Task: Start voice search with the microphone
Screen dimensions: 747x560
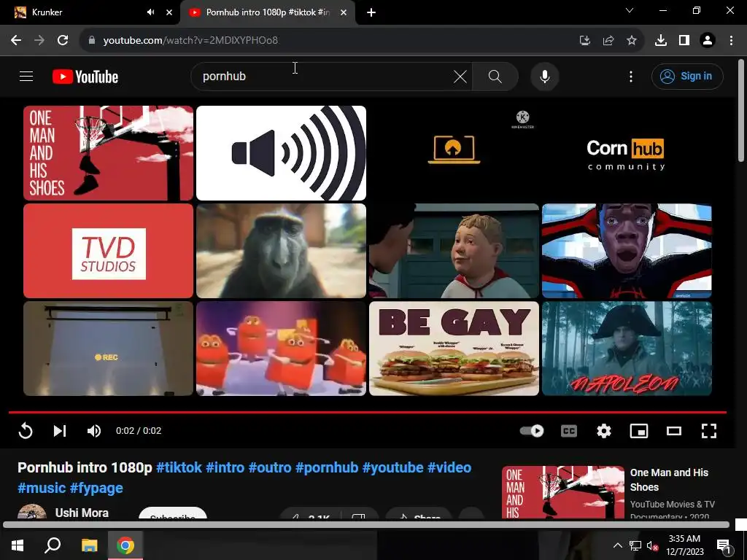Action: pos(544,76)
